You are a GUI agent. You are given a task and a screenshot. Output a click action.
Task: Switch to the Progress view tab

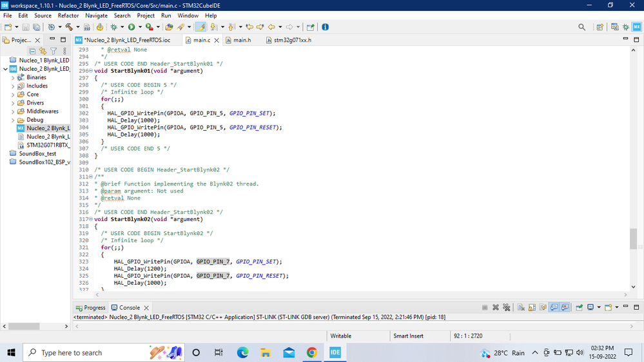click(91, 308)
